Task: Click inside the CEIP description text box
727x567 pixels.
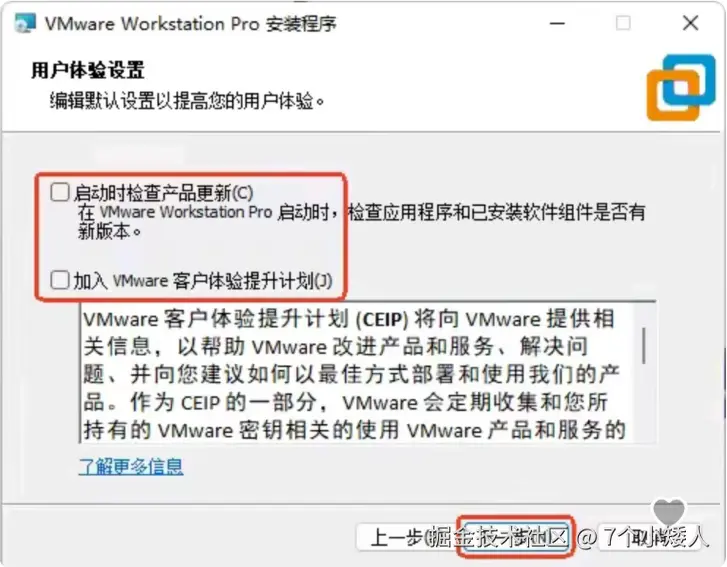Action: (357, 372)
